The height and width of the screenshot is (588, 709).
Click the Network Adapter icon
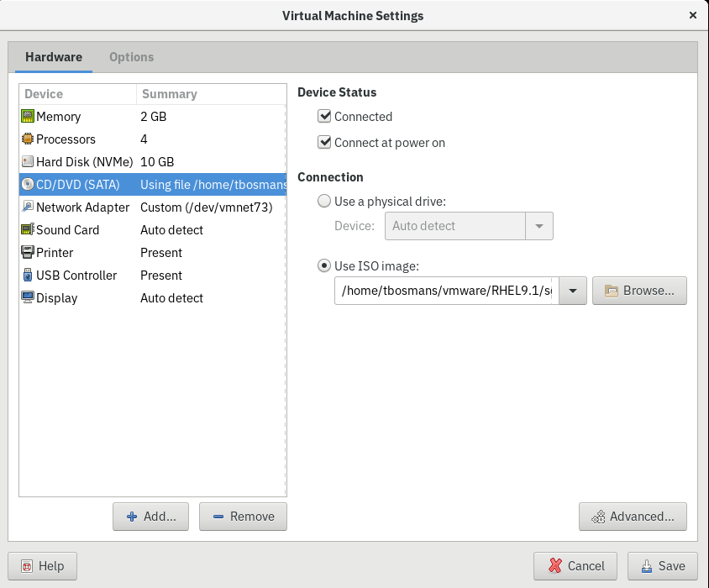click(x=28, y=207)
